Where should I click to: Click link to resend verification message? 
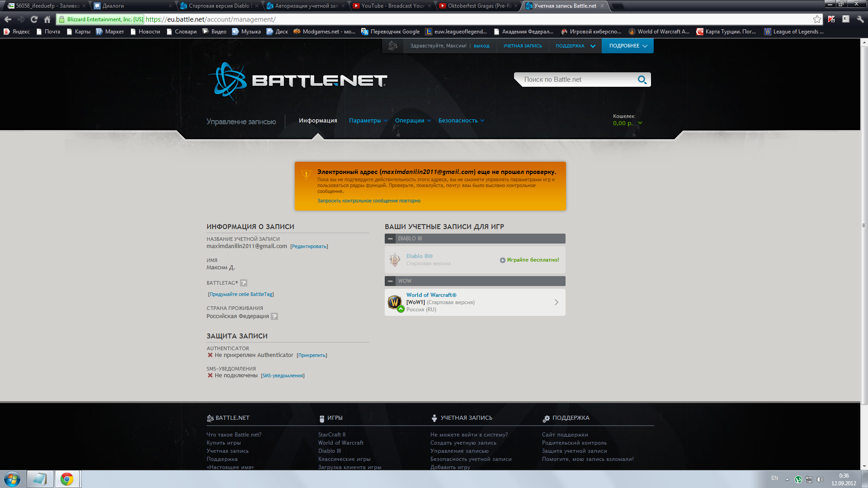tap(368, 201)
